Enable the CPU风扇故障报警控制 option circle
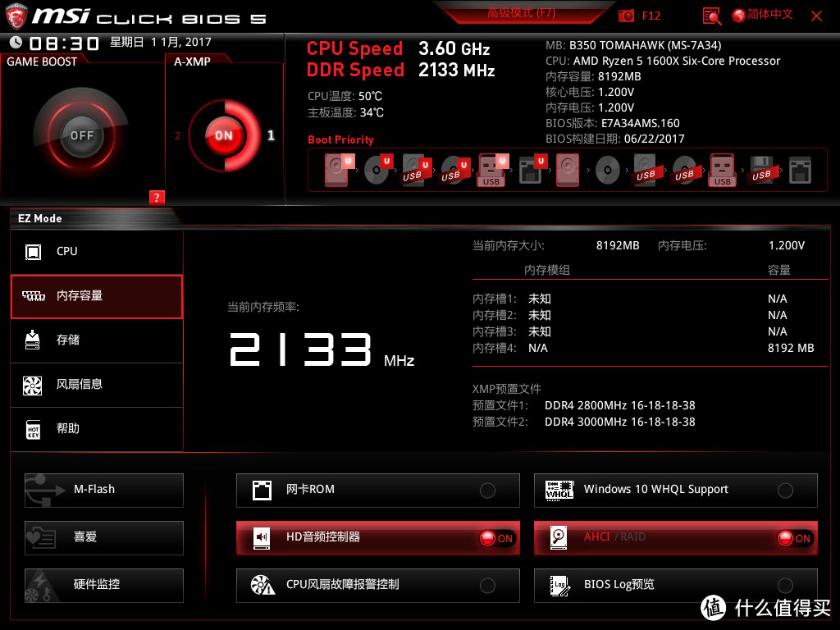This screenshot has width=840, height=630. (x=487, y=586)
